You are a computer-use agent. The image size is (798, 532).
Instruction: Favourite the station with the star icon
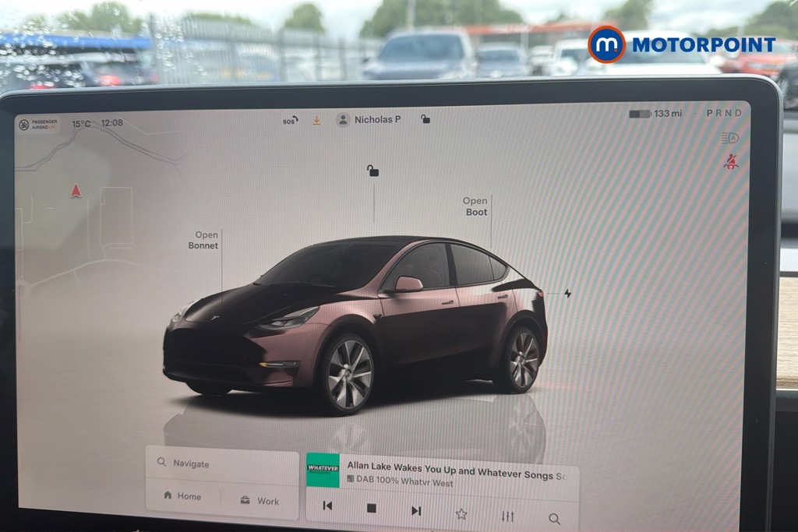click(461, 513)
